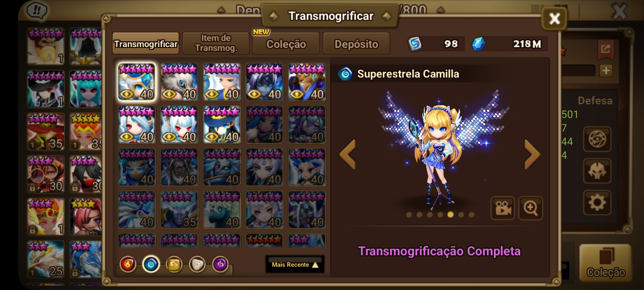Select first monster thumbnail with eye icon

tap(136, 82)
